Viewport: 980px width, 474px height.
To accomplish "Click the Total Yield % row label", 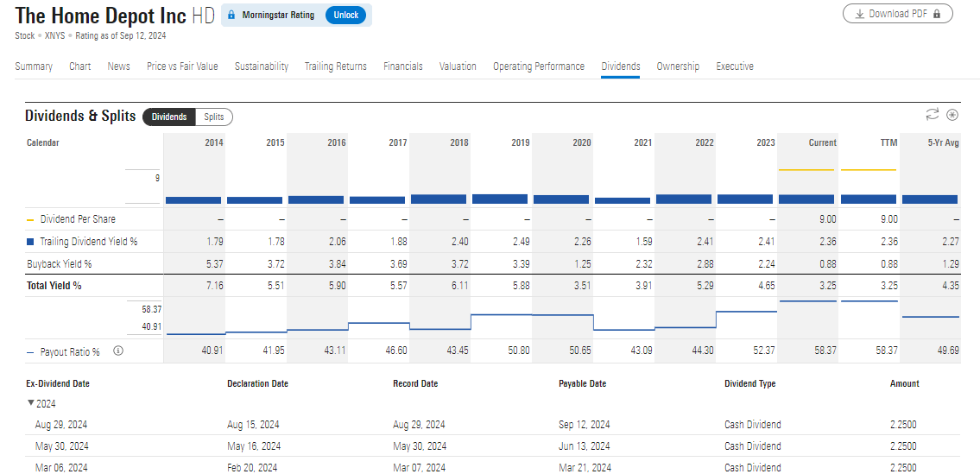I will click(x=54, y=286).
